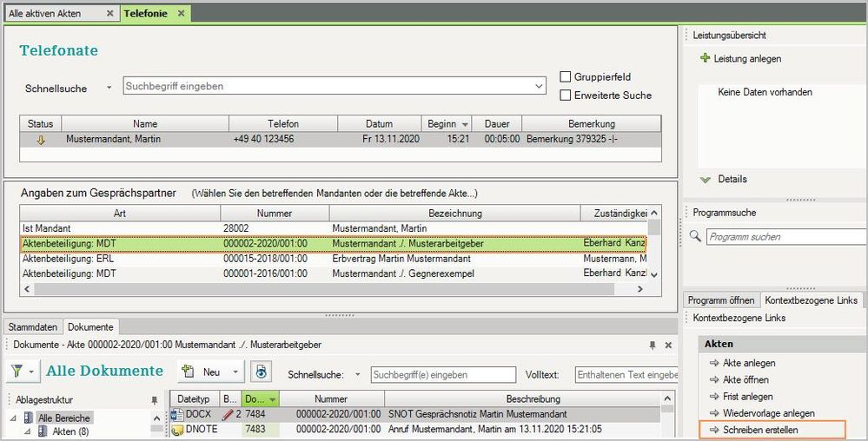The width and height of the screenshot is (868, 441).
Task: Click the green plus icon for Leistung anlegen
Action: [x=705, y=58]
